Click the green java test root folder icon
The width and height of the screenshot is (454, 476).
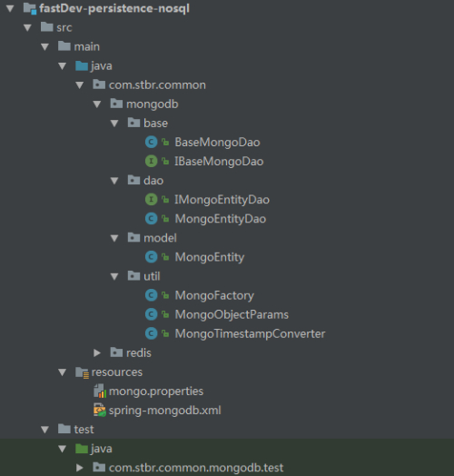pyautogui.click(x=82, y=449)
